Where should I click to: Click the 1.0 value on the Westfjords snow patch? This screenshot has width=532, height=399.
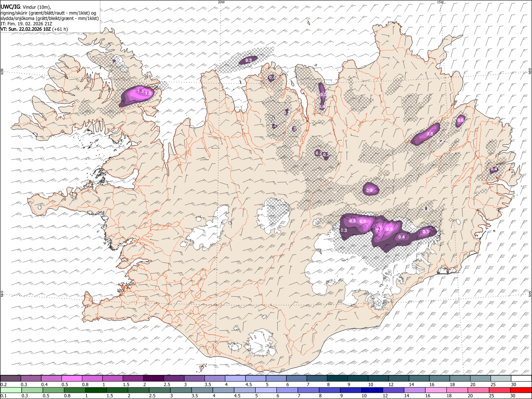(148, 94)
